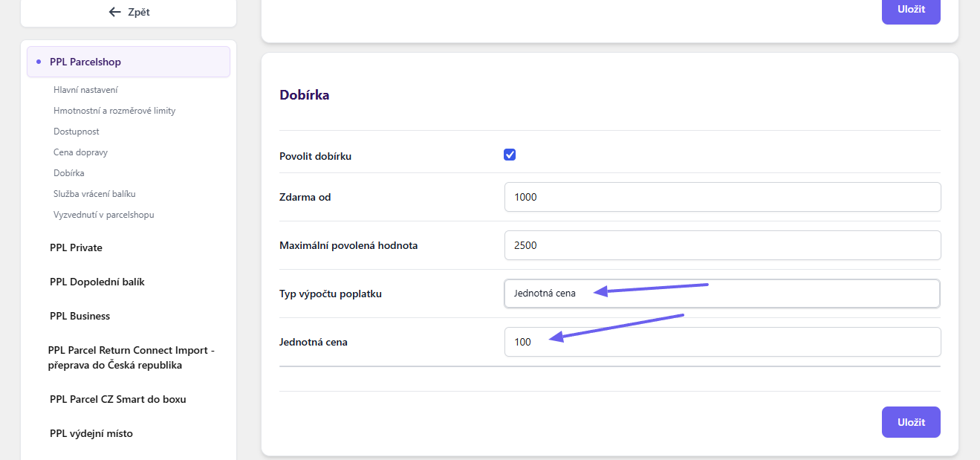
Task: Click the Jednotná cena price field
Action: [722, 342]
